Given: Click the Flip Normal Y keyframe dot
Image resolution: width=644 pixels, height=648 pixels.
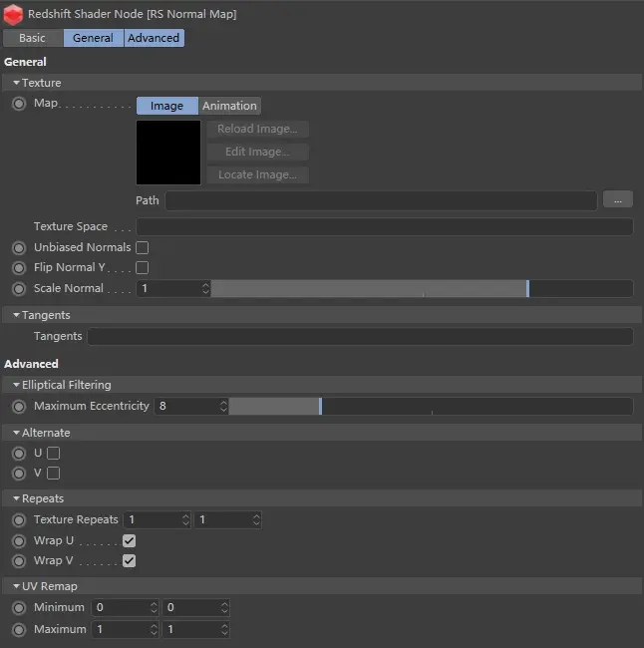Looking at the screenshot, I should [x=19, y=268].
